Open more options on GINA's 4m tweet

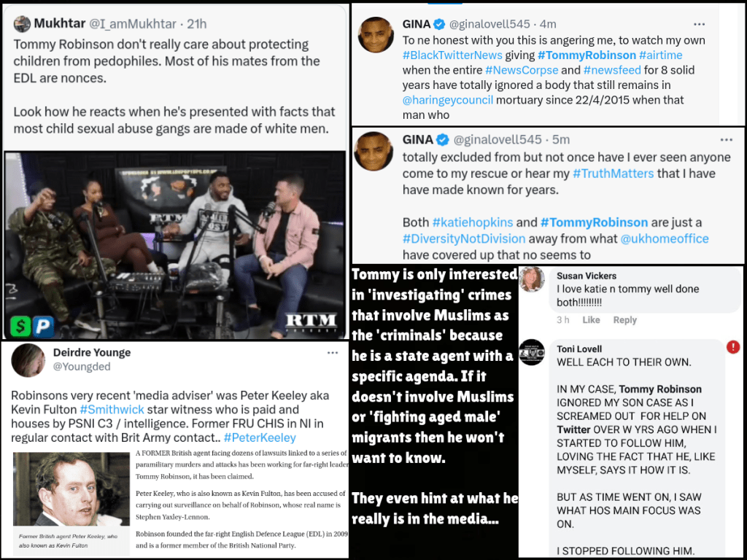[x=699, y=24]
